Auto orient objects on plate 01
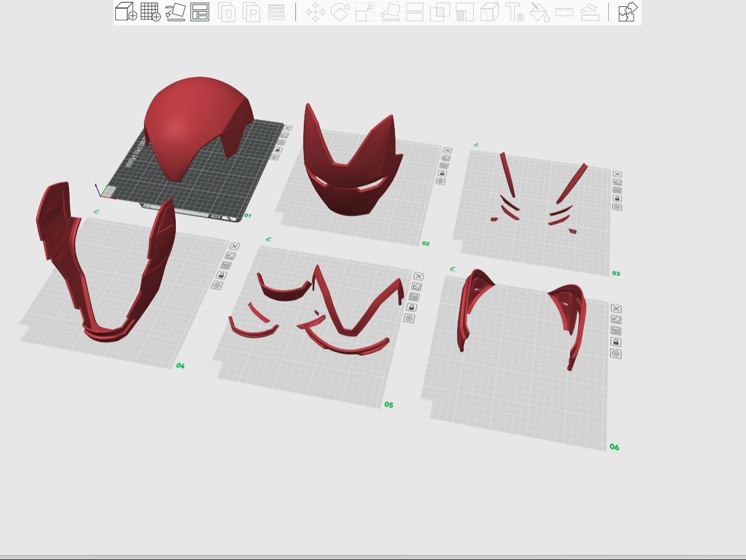The image size is (746, 560). [284, 135]
